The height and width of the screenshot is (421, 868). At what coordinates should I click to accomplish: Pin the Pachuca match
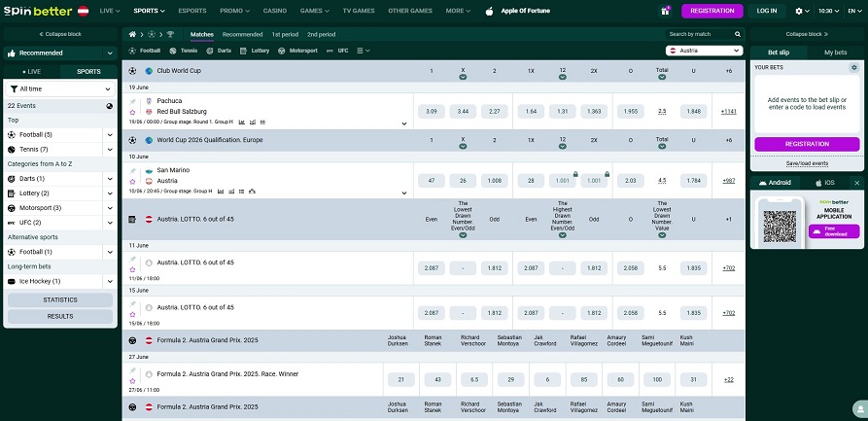(x=132, y=101)
